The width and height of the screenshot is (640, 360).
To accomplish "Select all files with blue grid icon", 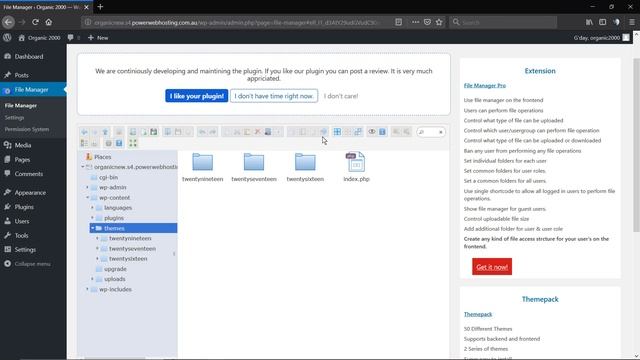I will click(x=337, y=132).
